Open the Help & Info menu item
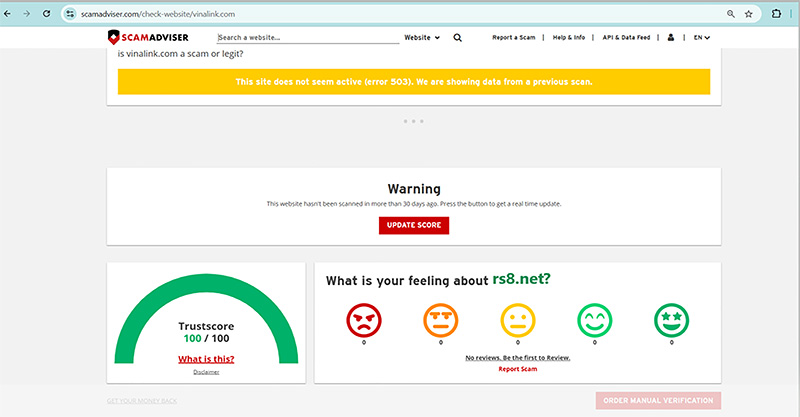 coord(568,37)
